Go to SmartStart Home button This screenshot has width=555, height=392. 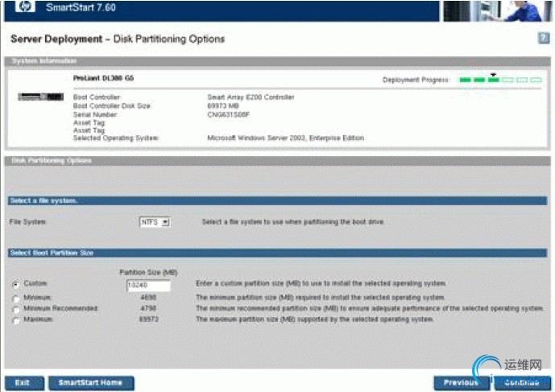click(x=91, y=383)
